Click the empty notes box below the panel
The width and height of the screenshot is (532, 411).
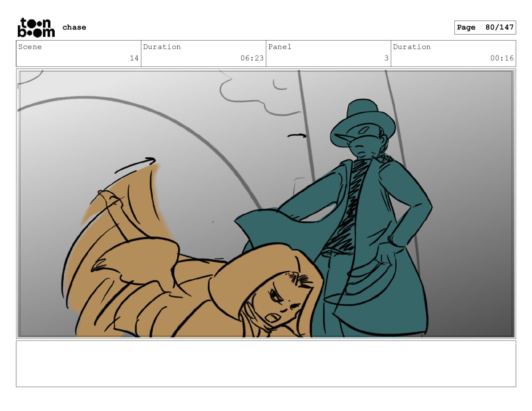[266, 364]
